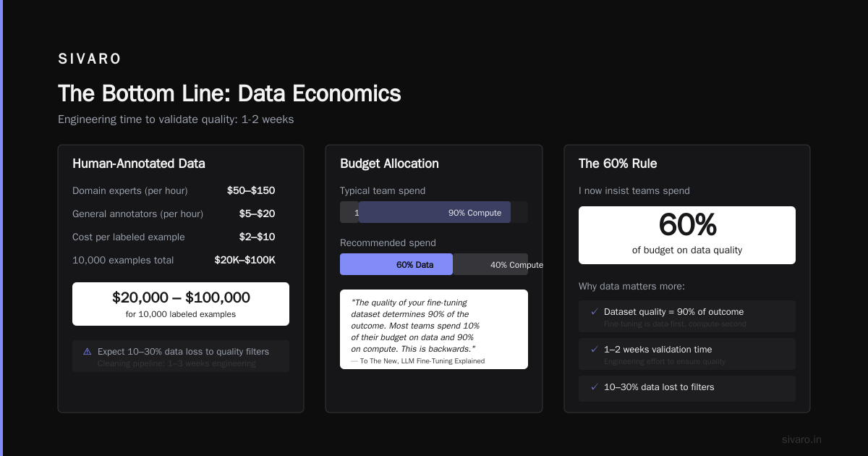Image resolution: width=868 pixels, height=456 pixels.
Task: Click the To The New quote attribution
Action: (x=418, y=360)
